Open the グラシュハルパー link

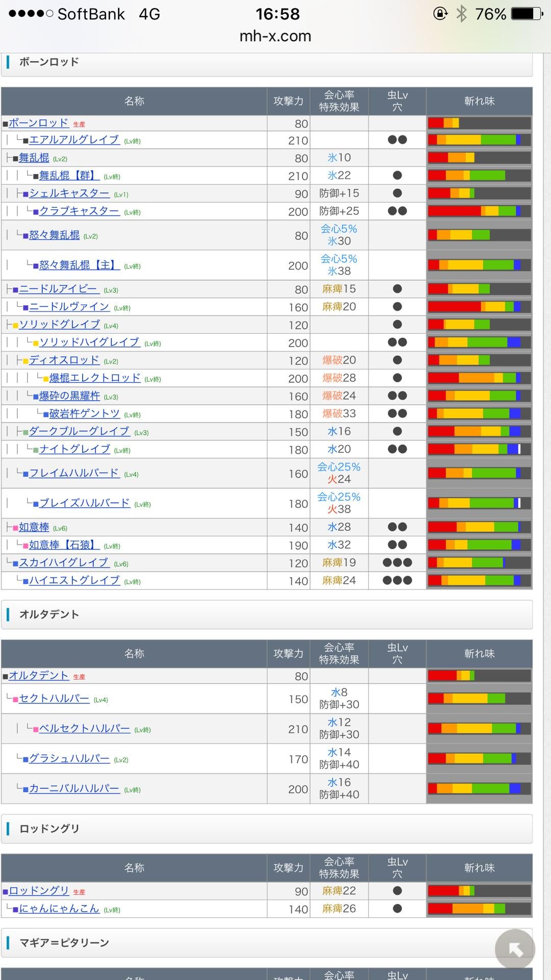(x=69, y=759)
